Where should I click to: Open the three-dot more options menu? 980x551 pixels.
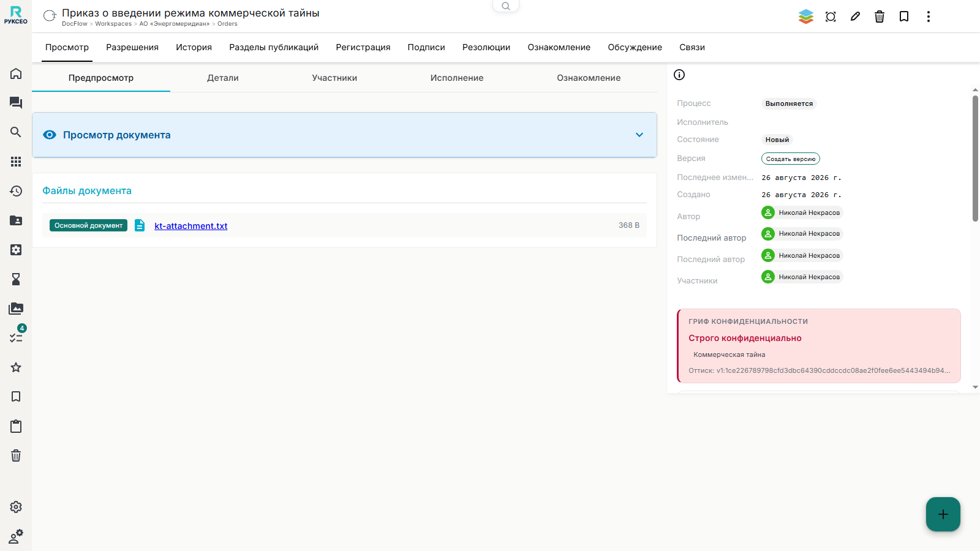(929, 17)
